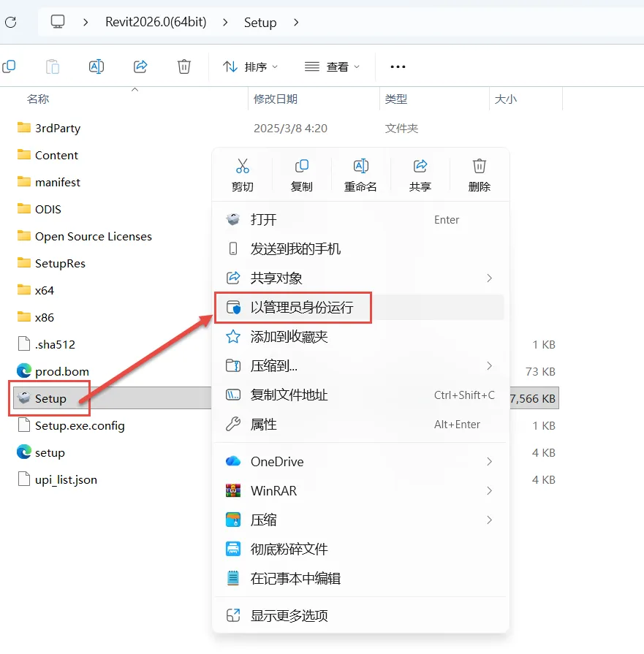Click the 73 KB size cell
The width and height of the screenshot is (644, 654).
tap(540, 371)
